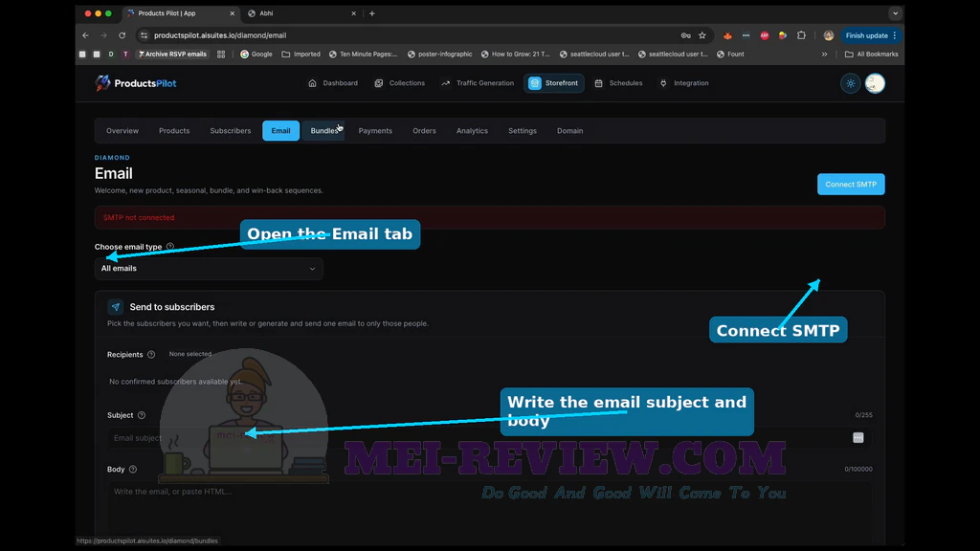Open the poster-infographic bookmark
This screenshot has height=551, width=980.
point(439,55)
